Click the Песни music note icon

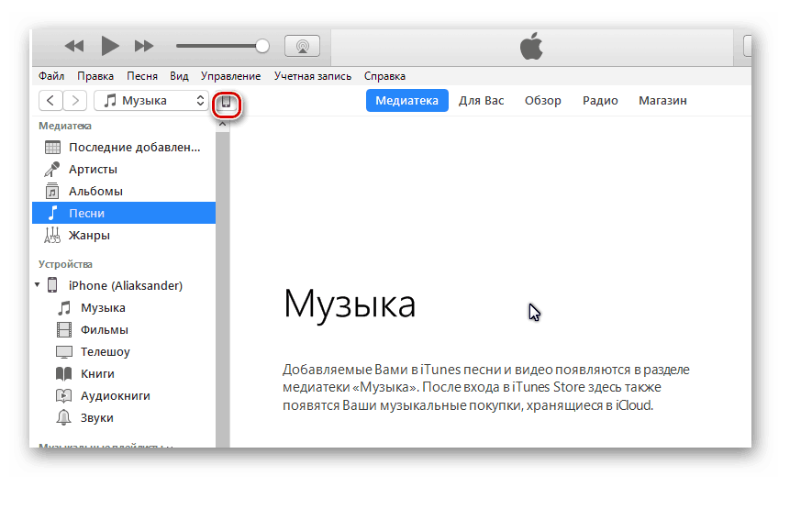[52, 213]
